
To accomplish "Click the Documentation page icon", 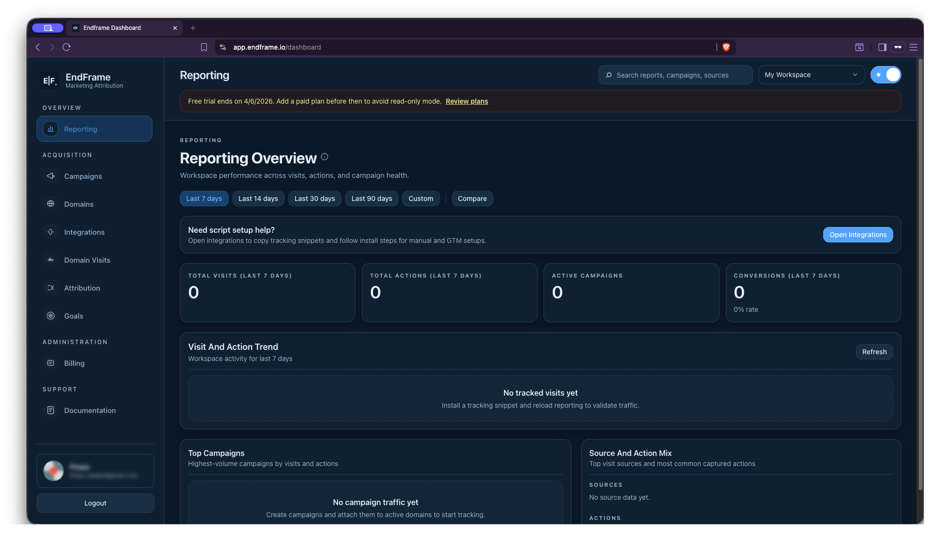I will [x=51, y=410].
